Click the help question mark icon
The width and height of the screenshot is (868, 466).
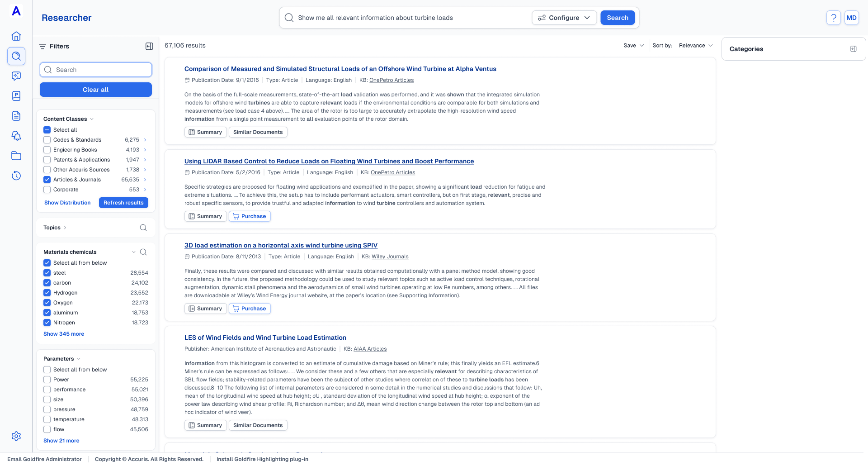pos(833,18)
